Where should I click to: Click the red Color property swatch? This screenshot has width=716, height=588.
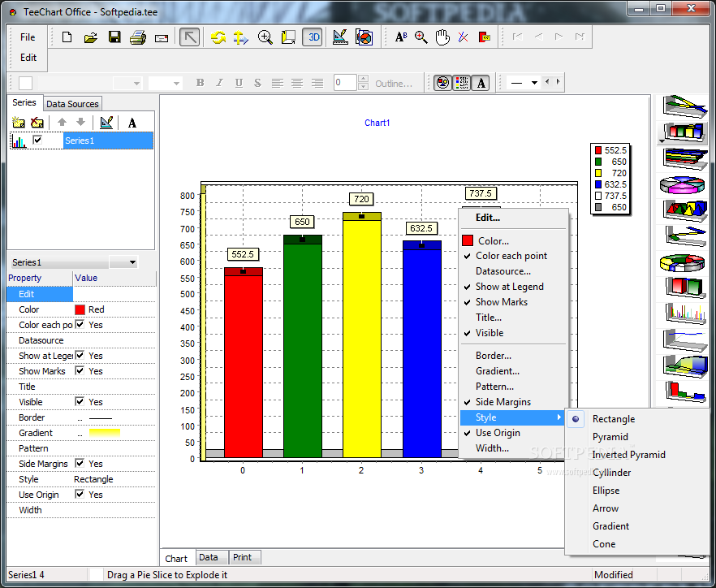click(x=80, y=309)
